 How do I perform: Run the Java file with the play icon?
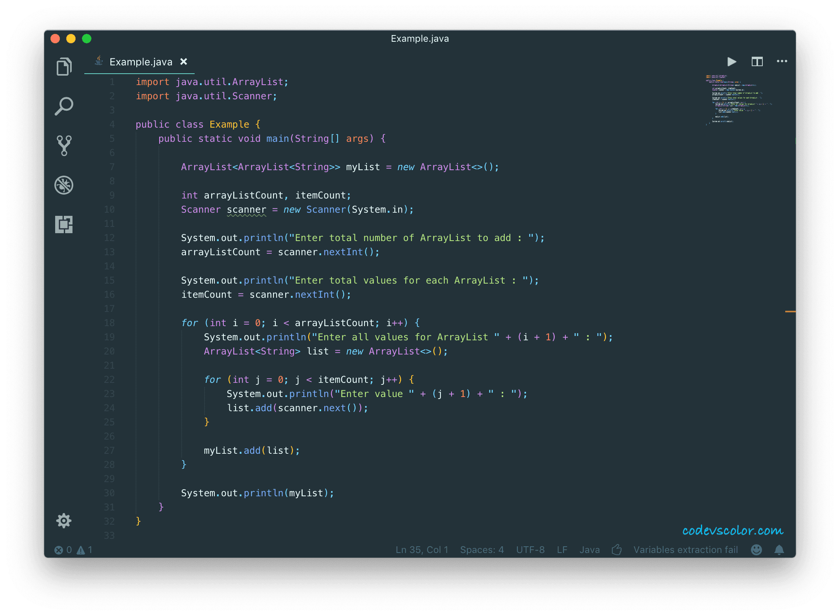pos(731,61)
